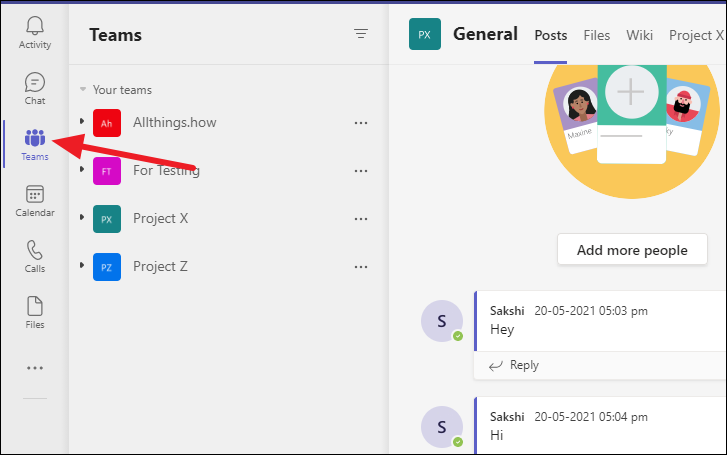The image size is (727, 455).
Task: Click the Project X avatar in teams list
Action: 107,219
